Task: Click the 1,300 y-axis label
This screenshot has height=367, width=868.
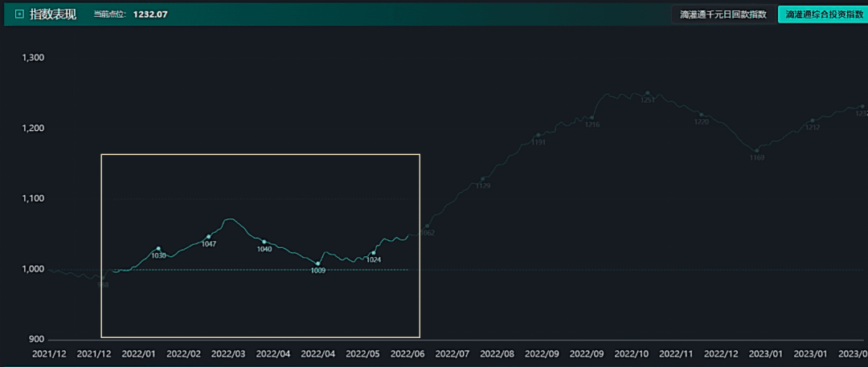Action: [33, 58]
